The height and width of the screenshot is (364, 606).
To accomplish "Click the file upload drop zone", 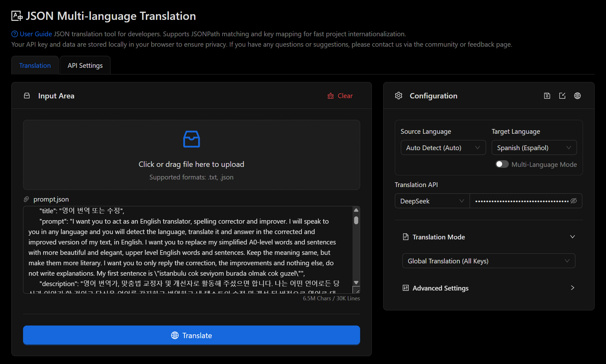I will tap(191, 155).
